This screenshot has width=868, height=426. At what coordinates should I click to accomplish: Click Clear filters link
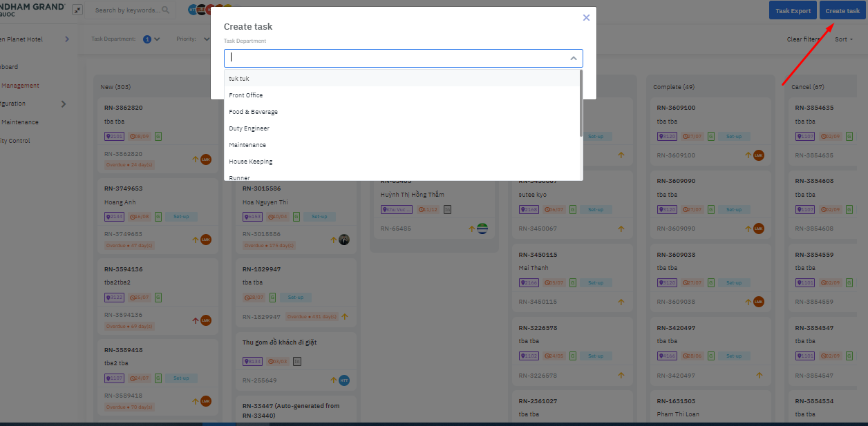[x=803, y=39]
